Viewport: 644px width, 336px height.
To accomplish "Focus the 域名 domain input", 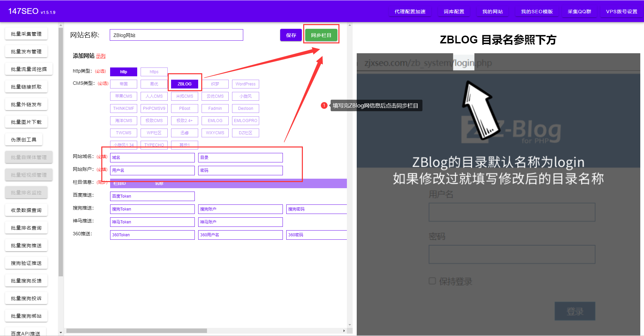I will click(152, 158).
